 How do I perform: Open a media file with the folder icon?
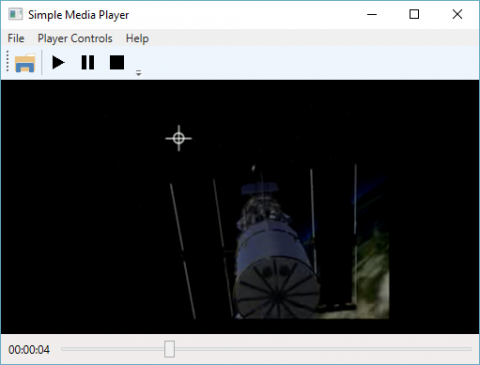25,63
